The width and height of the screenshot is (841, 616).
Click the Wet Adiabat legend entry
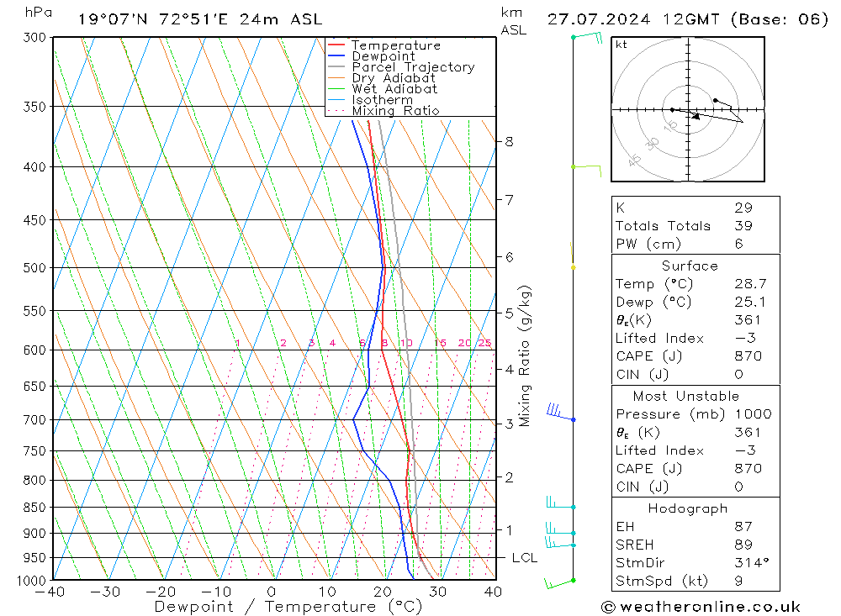click(394, 88)
